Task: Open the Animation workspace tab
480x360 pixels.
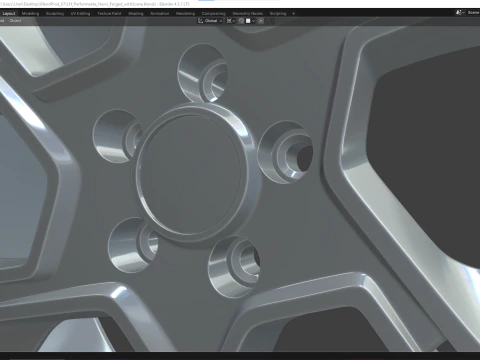Action: [159, 13]
